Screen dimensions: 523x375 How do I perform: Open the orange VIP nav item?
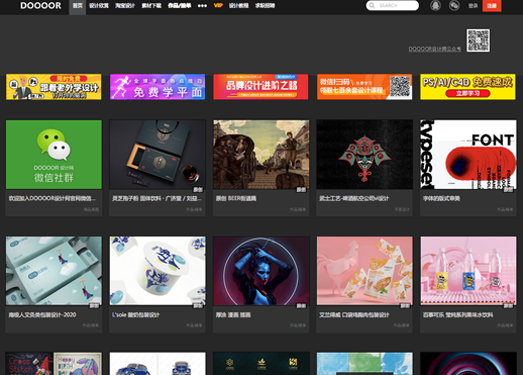pyautogui.click(x=218, y=5)
